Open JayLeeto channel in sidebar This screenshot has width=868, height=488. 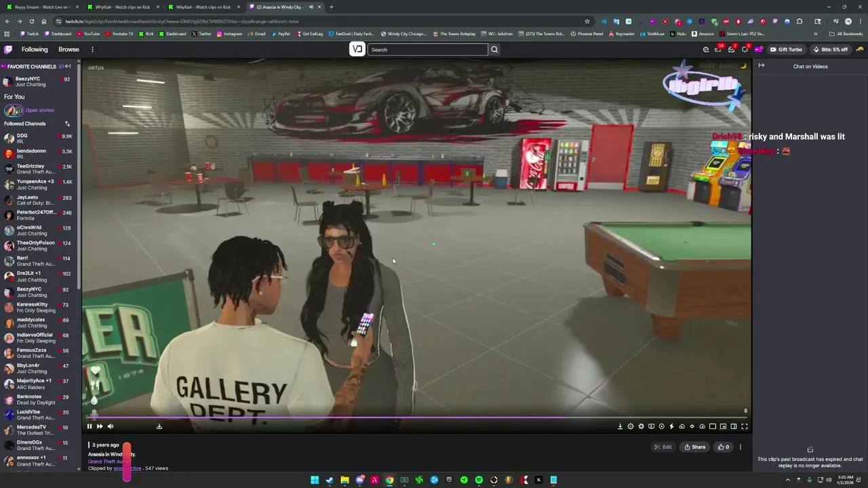[39, 200]
